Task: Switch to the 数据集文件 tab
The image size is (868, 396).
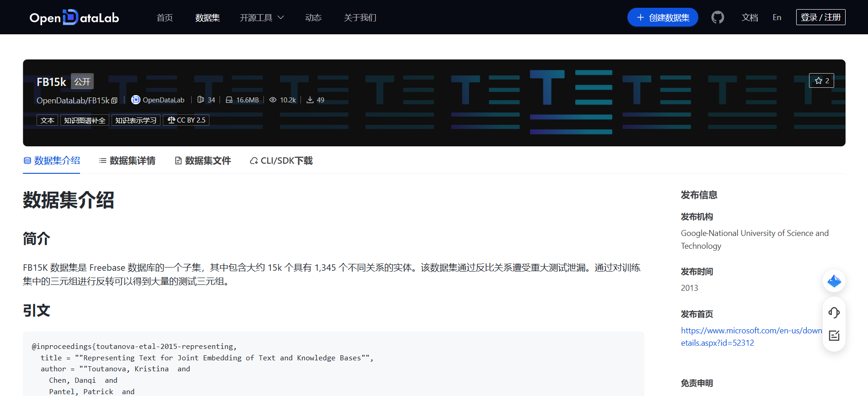Action: [x=203, y=161]
